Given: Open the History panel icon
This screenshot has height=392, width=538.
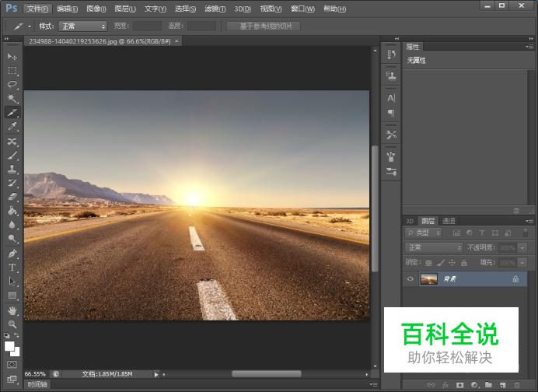Looking at the screenshot, I should (x=391, y=54).
